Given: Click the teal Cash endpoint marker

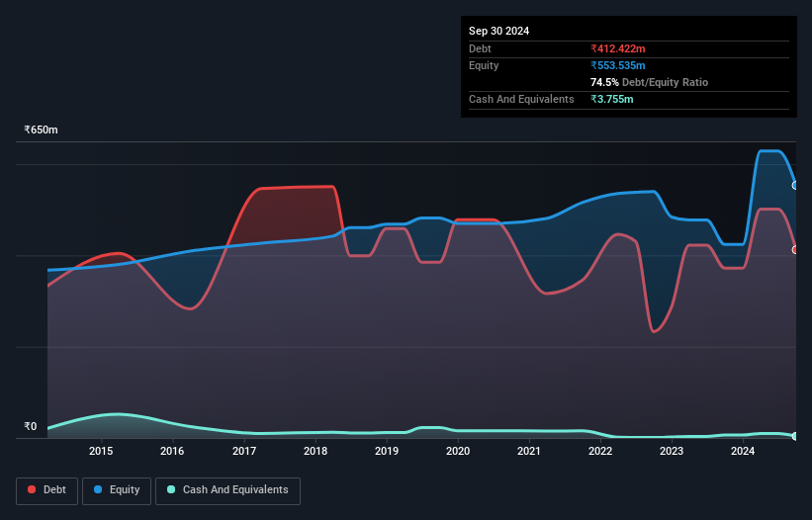Looking at the screenshot, I should coord(795,436).
